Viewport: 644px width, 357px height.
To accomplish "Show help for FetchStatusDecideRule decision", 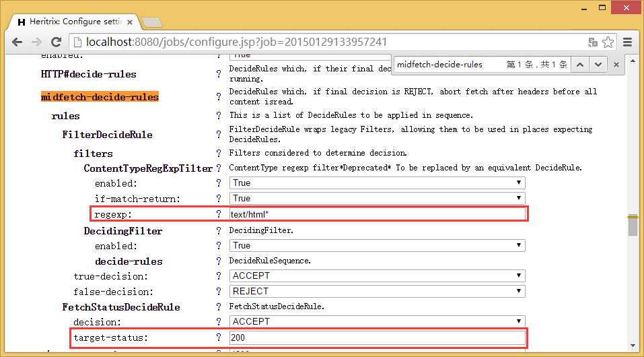I will 219,321.
